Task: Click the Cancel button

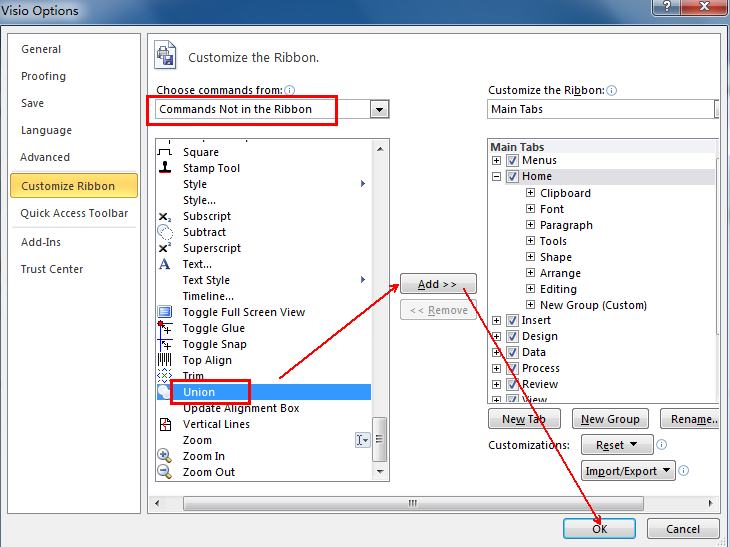Action: 683,529
